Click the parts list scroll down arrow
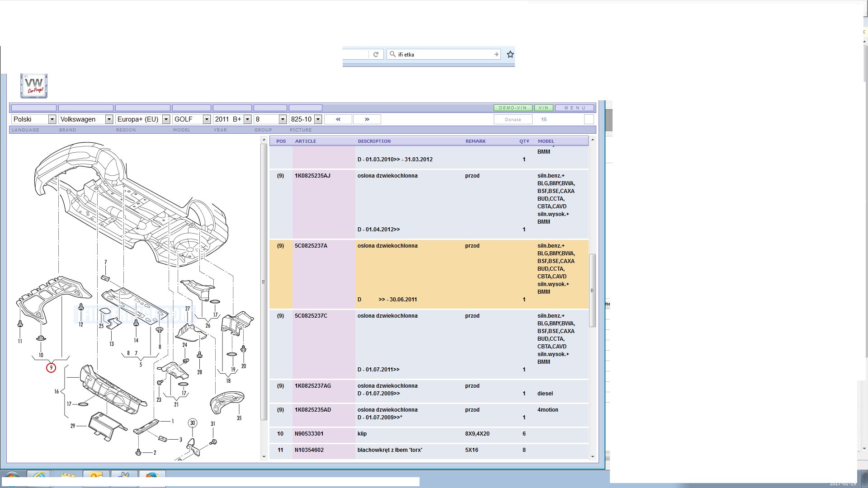This screenshot has width=868, height=488. (593, 457)
